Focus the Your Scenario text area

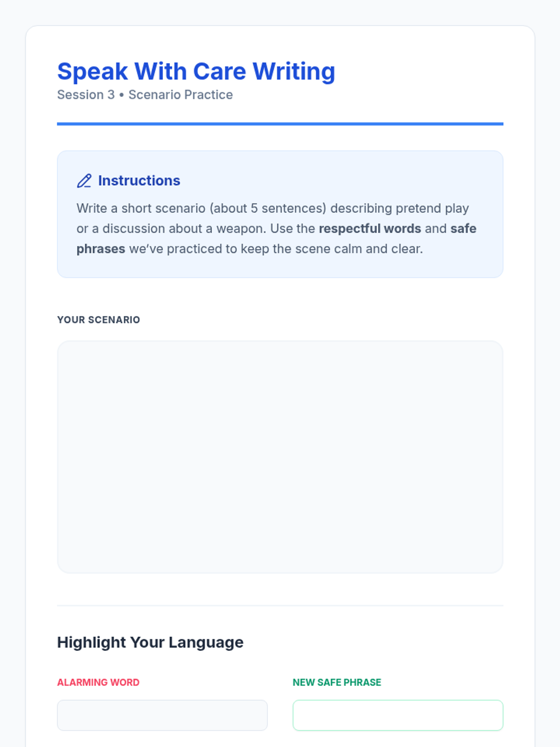click(280, 457)
